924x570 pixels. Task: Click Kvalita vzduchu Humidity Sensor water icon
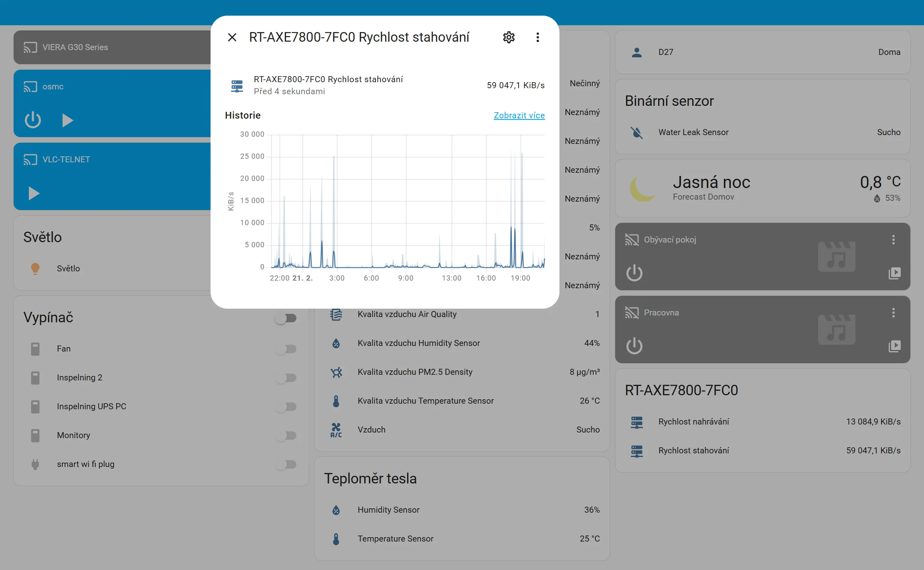(x=336, y=343)
